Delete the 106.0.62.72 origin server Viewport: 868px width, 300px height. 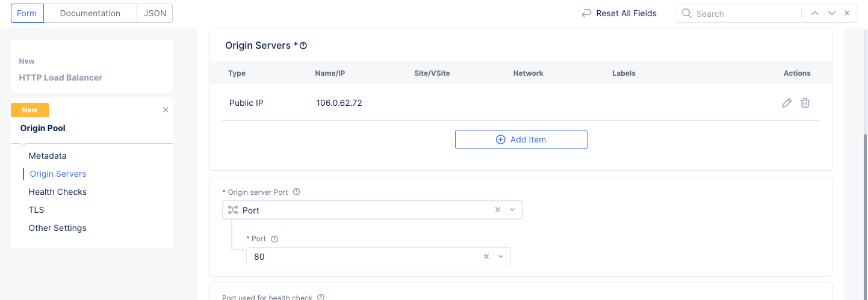(x=805, y=103)
